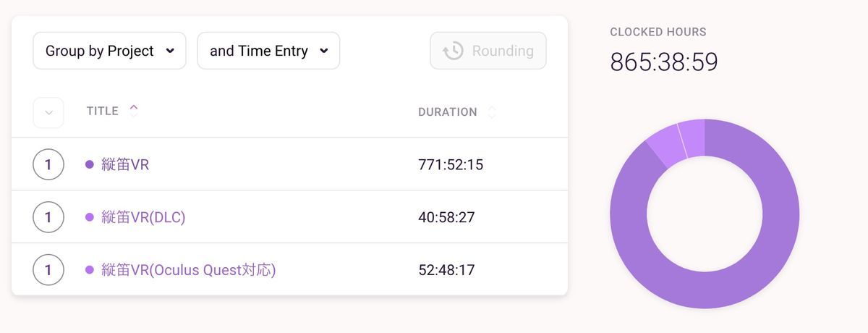Click the Title sort arrows icon
The image size is (868, 333).
[133, 111]
